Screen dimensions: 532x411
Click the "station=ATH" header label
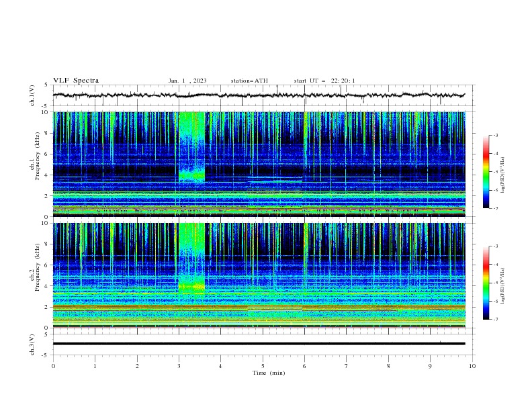click(x=249, y=81)
